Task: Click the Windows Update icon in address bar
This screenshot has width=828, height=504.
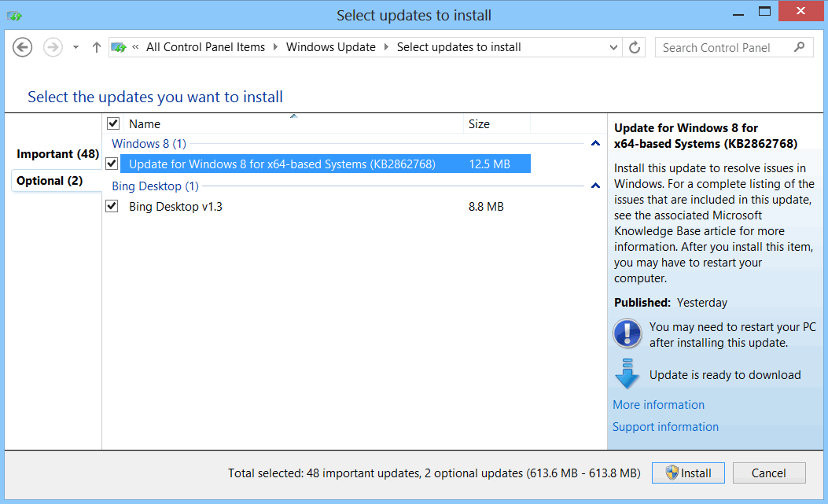Action: pos(119,47)
